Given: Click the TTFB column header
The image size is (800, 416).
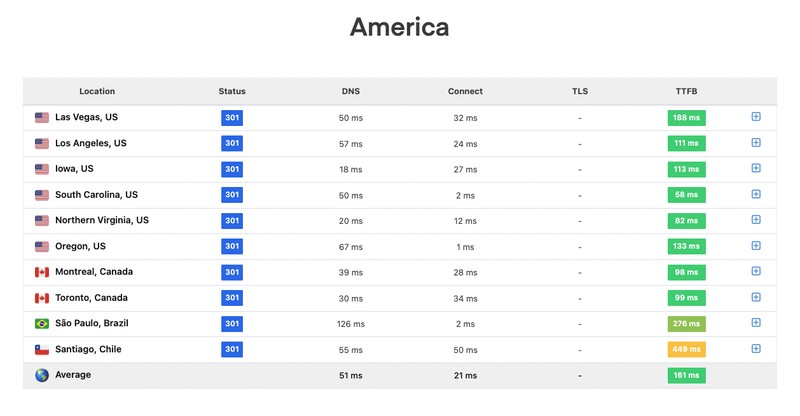Looking at the screenshot, I should coord(686,91).
